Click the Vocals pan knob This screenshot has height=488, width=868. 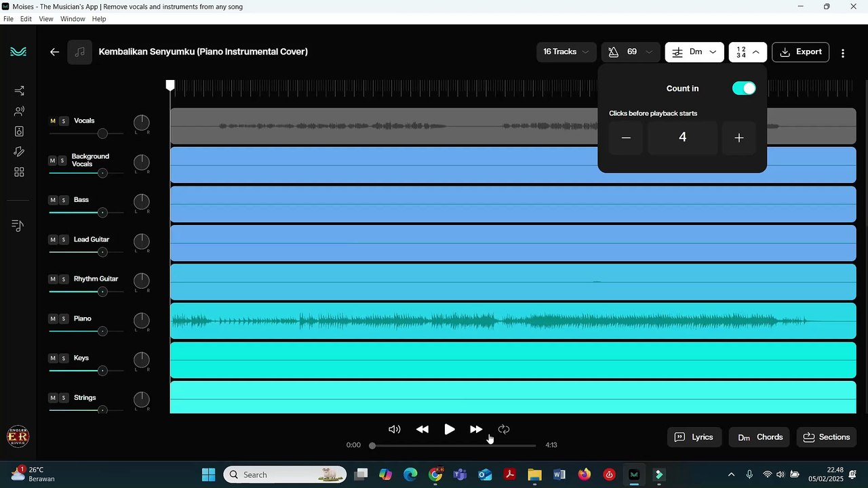point(141,123)
